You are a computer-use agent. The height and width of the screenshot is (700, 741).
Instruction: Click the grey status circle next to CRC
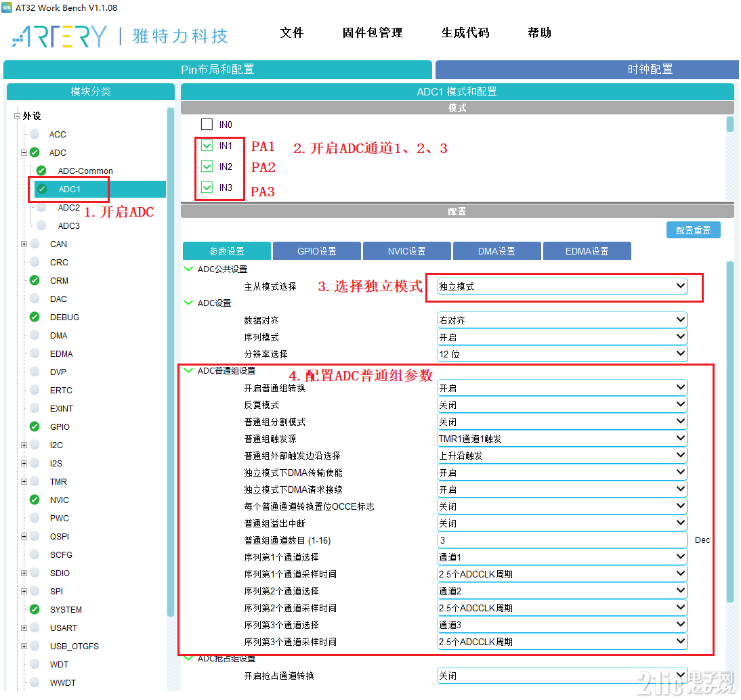(35, 262)
